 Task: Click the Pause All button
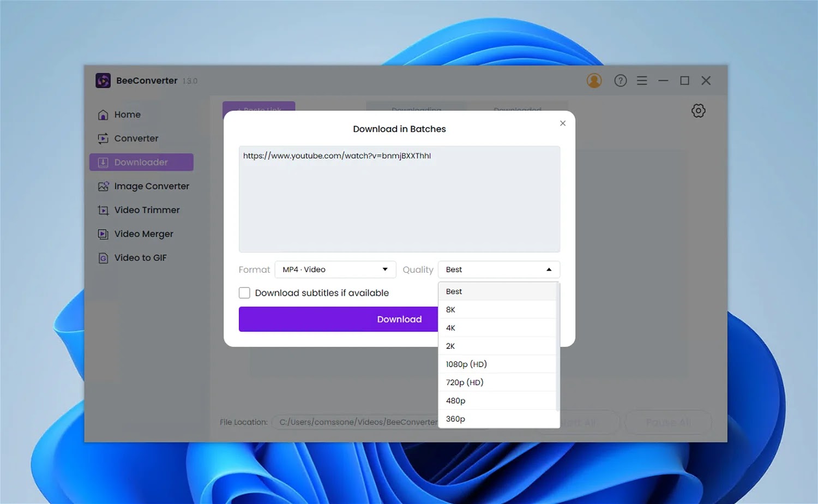click(x=668, y=422)
